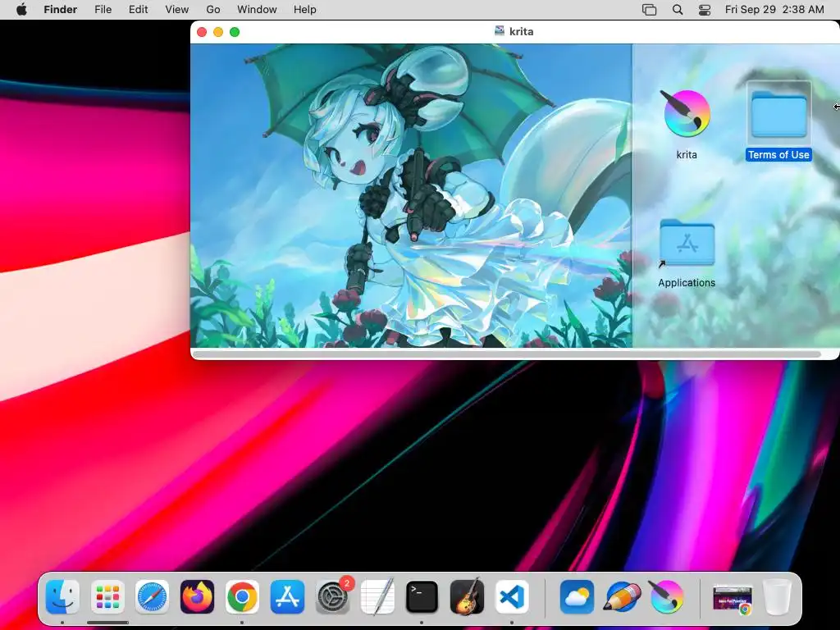This screenshot has height=630, width=840.
Task: Launch Krita from the Dock
Action: click(x=666, y=596)
